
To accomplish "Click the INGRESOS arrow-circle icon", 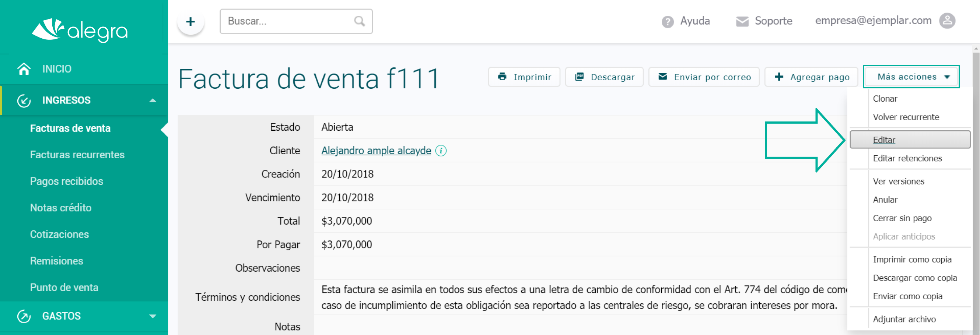I will pyautogui.click(x=24, y=100).
